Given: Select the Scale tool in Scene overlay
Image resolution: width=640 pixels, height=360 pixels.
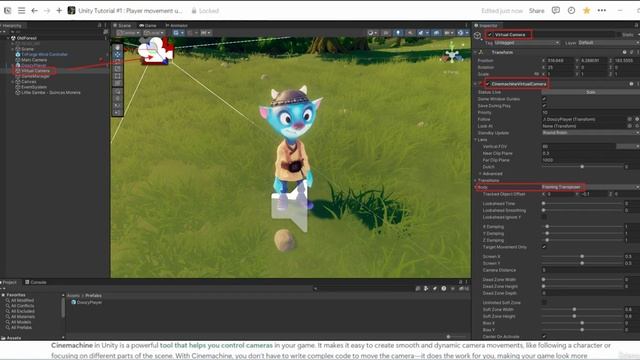Looking at the screenshot, I should [118, 69].
